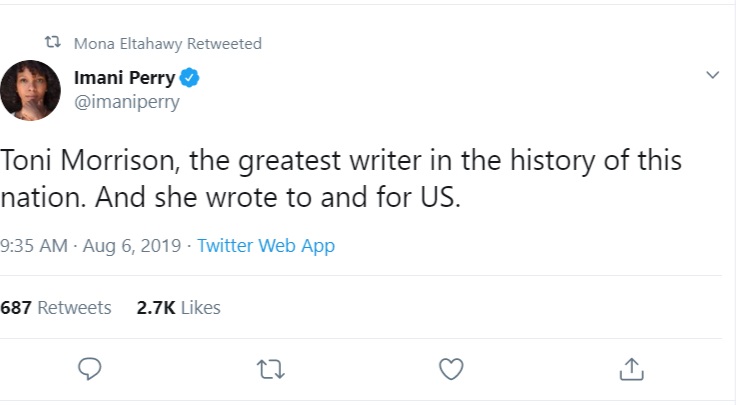Image resolution: width=738 pixels, height=405 pixels.
Task: Click the small retweet icon beside Mona Eltahawy
Action: (x=52, y=44)
